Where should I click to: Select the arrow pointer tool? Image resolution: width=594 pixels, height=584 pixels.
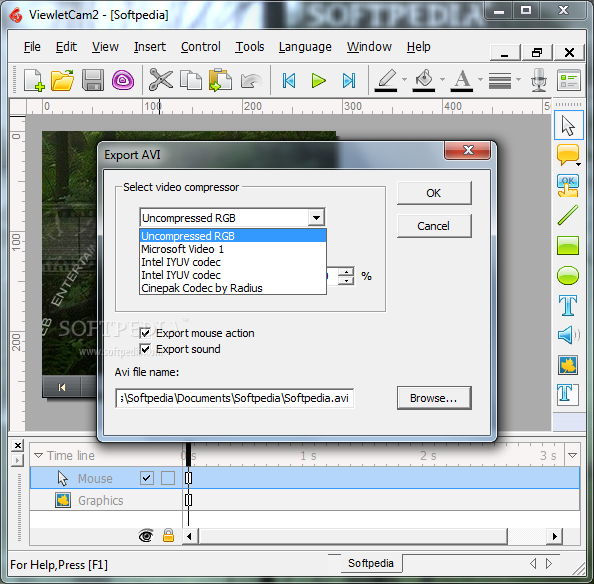pos(568,125)
